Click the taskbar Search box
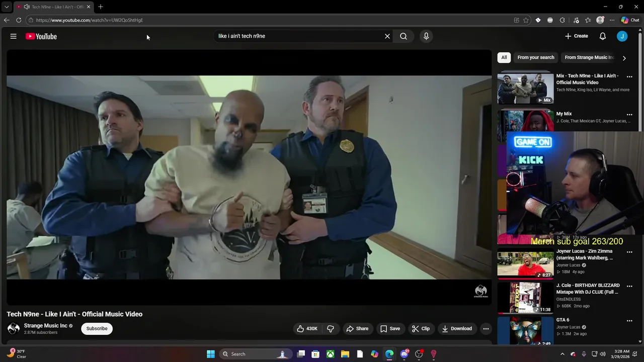This screenshot has width=644, height=362. tap(256, 354)
